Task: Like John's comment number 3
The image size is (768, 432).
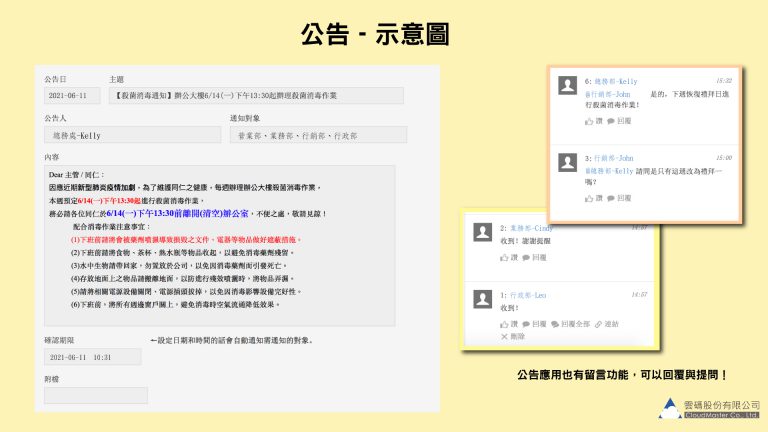Action: point(593,198)
